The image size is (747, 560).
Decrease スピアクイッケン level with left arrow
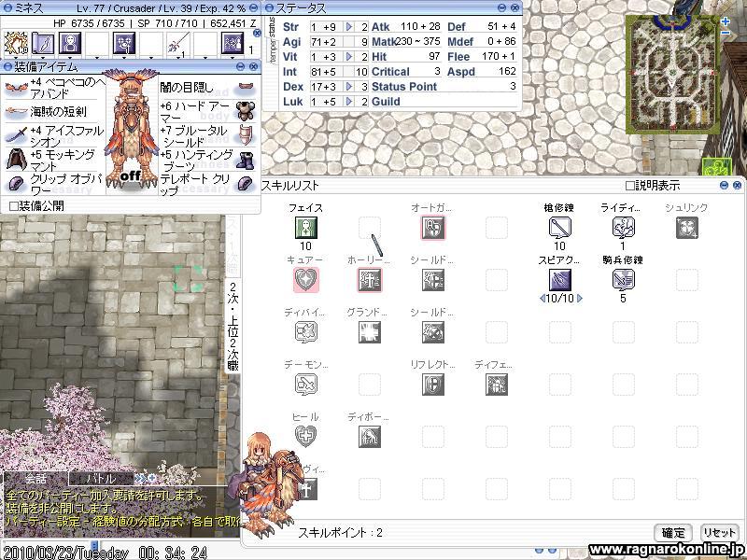click(543, 299)
